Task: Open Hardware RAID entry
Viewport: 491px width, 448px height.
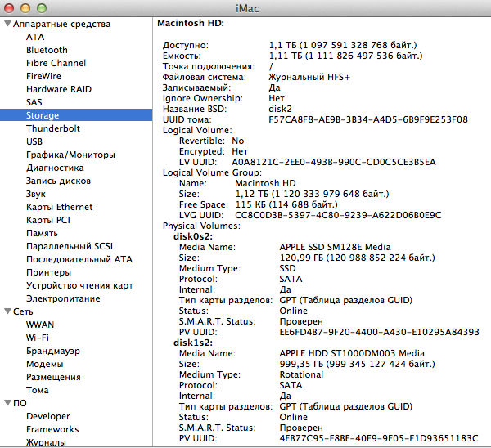Action: point(59,89)
